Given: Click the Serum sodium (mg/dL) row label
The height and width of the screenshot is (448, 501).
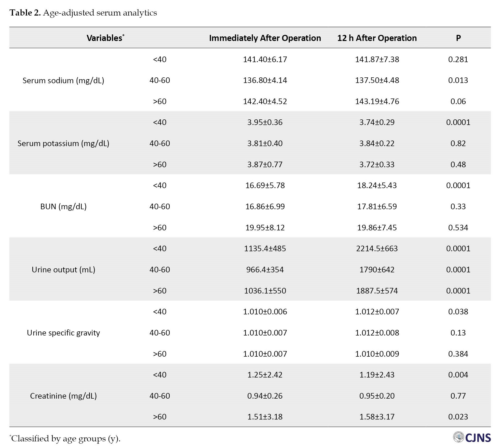Looking at the screenshot, I should pyautogui.click(x=63, y=80).
